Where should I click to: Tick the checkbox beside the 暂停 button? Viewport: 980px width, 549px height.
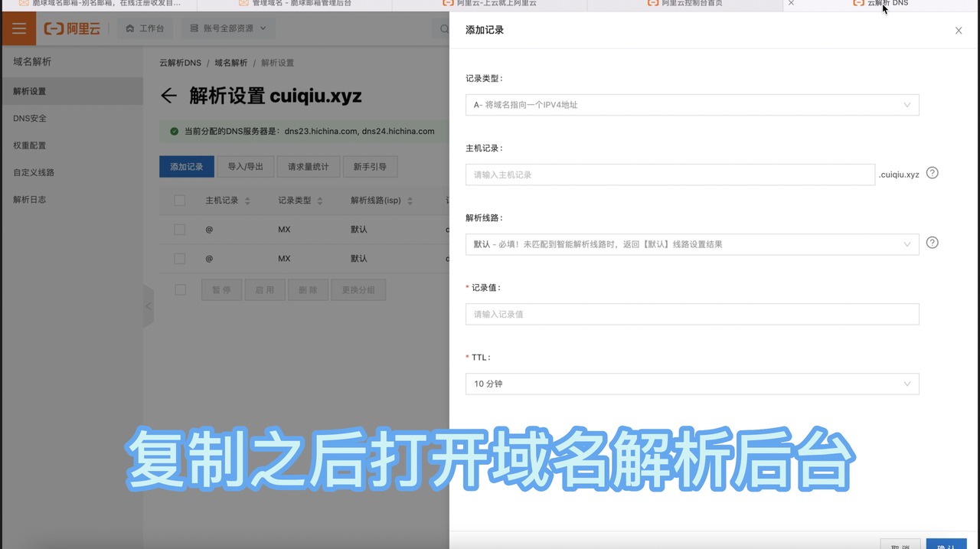point(180,290)
